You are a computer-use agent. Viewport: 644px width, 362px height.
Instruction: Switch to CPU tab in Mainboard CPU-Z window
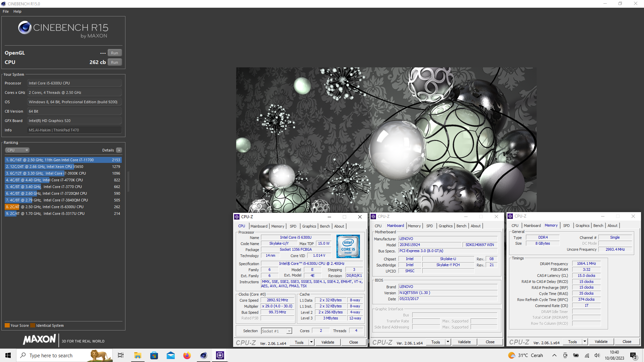click(x=378, y=226)
